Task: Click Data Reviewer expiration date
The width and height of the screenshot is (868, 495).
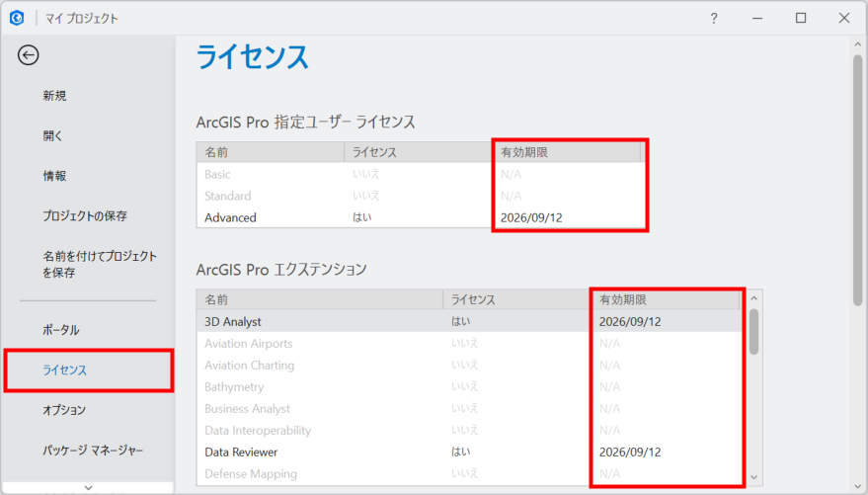Action: pos(630,452)
